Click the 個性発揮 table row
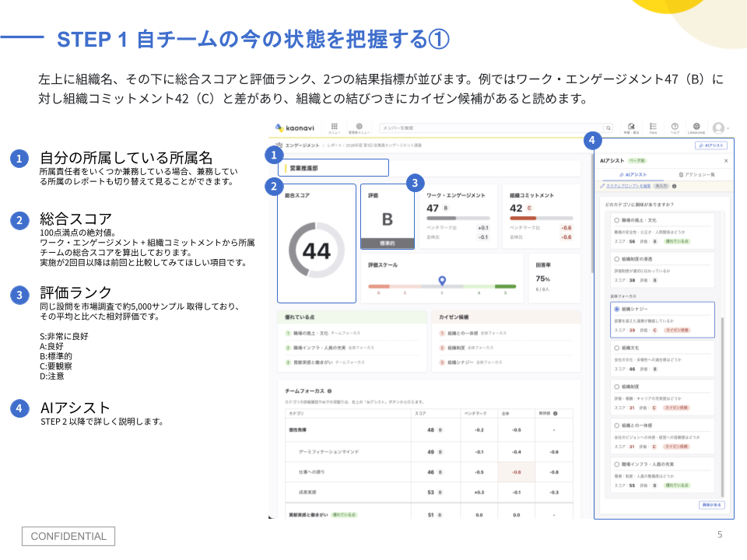Image resolution: width=747 pixels, height=560 pixels. pyautogui.click(x=429, y=430)
